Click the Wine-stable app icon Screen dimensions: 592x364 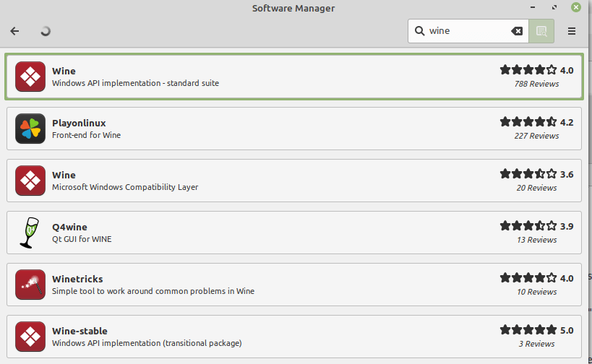coord(30,337)
